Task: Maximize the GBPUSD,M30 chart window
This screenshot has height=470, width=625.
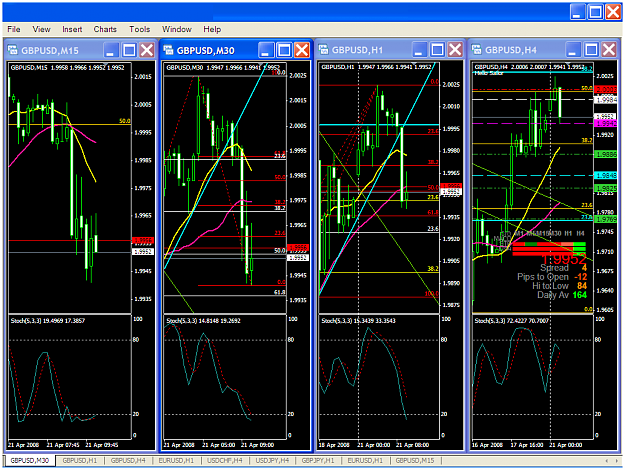Action: [284, 50]
